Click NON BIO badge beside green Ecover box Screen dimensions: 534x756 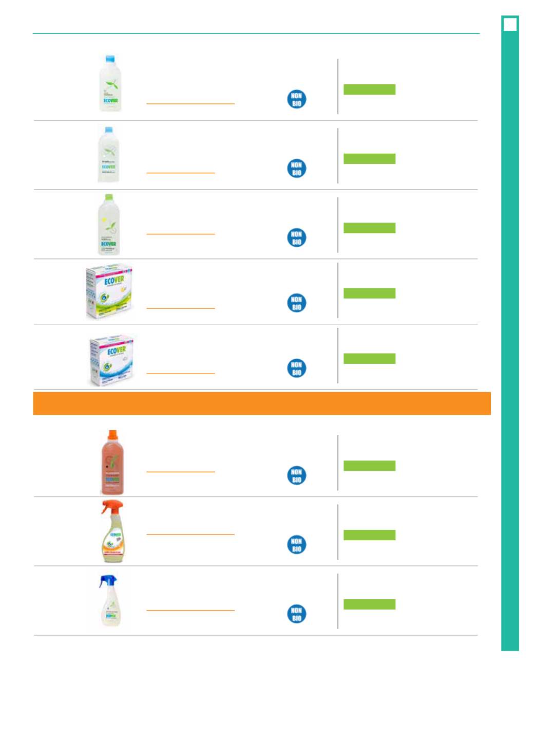[x=296, y=303]
